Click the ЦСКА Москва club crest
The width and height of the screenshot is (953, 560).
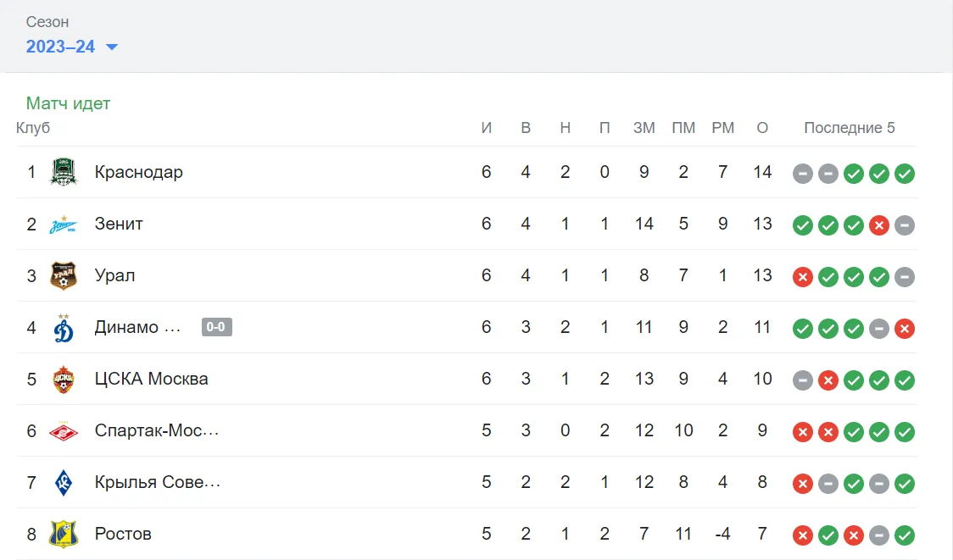coord(64,379)
